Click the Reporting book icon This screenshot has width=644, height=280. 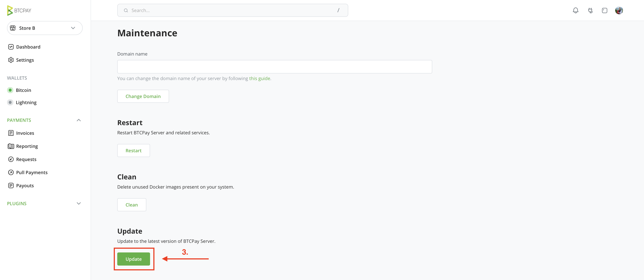[x=11, y=146]
